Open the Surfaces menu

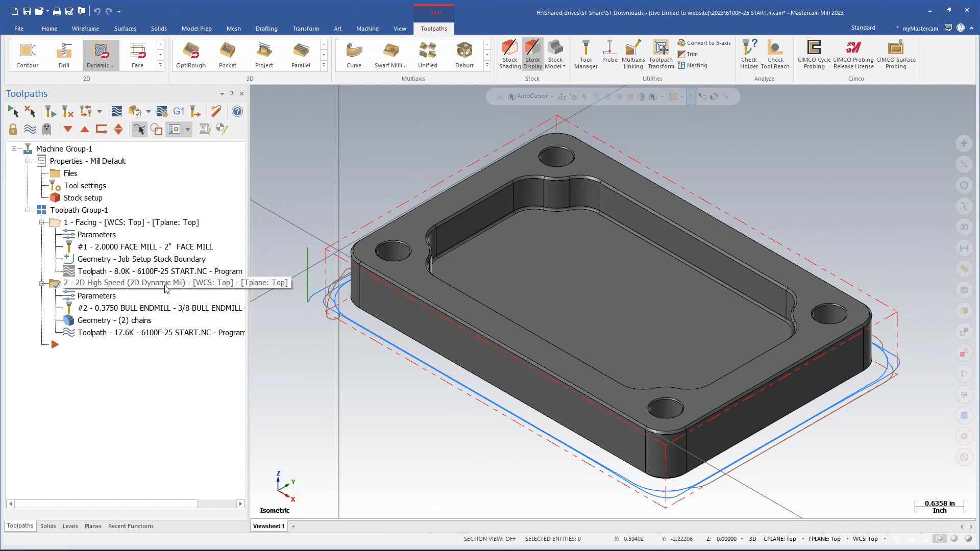coord(125,28)
